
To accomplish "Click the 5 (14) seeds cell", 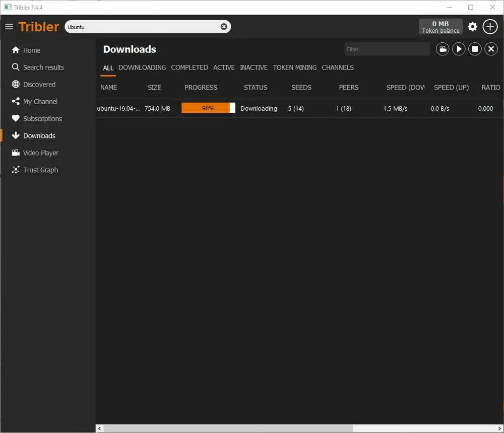I will click(296, 109).
